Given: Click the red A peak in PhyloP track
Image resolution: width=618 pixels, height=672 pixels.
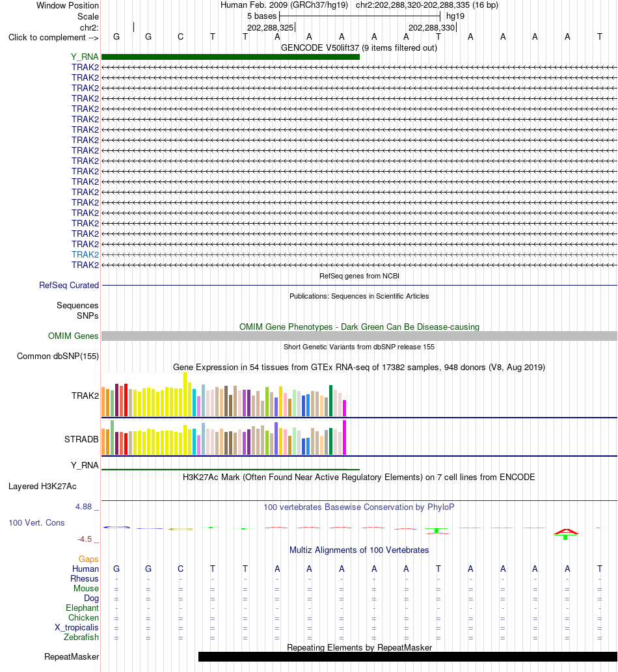Looking at the screenshot, I should (566, 532).
